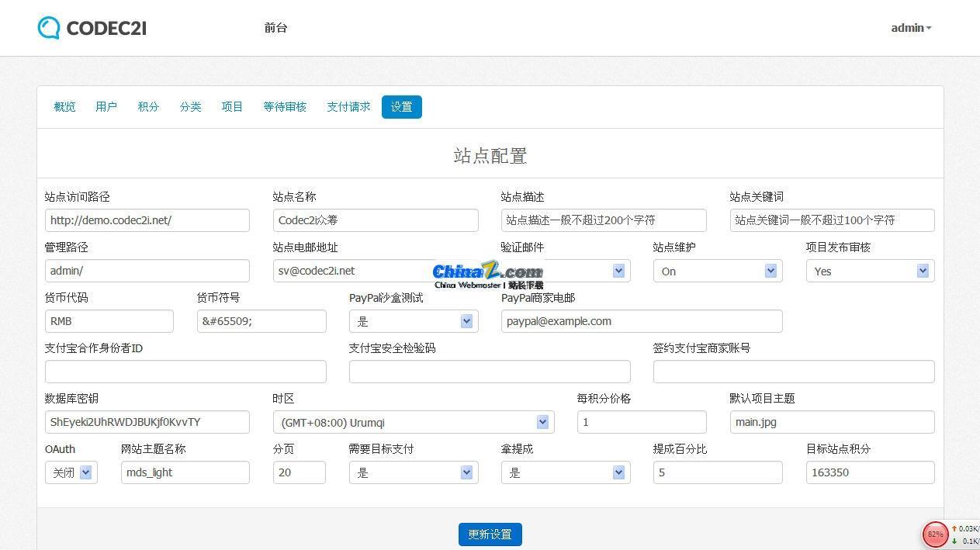
Task: Open the admin account dropdown
Action: pyautogui.click(x=910, y=28)
